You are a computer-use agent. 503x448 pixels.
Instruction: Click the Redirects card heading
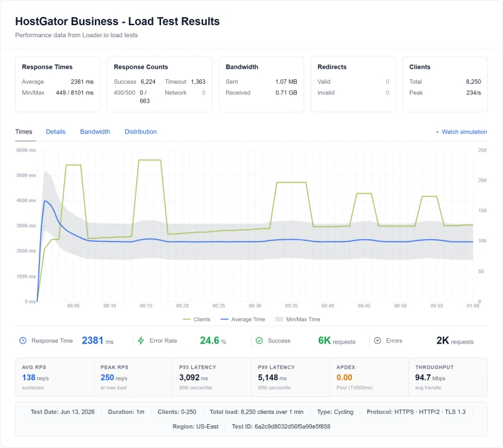coord(332,67)
